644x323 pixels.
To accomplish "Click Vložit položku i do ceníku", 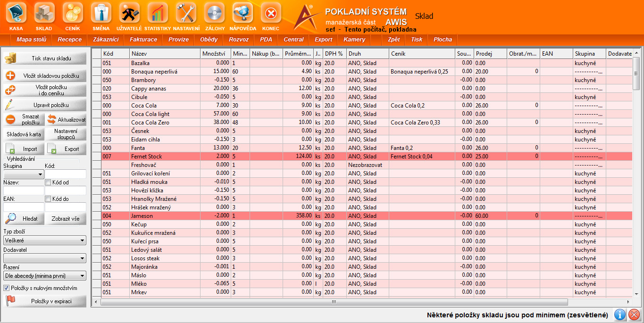I will [x=45, y=90].
